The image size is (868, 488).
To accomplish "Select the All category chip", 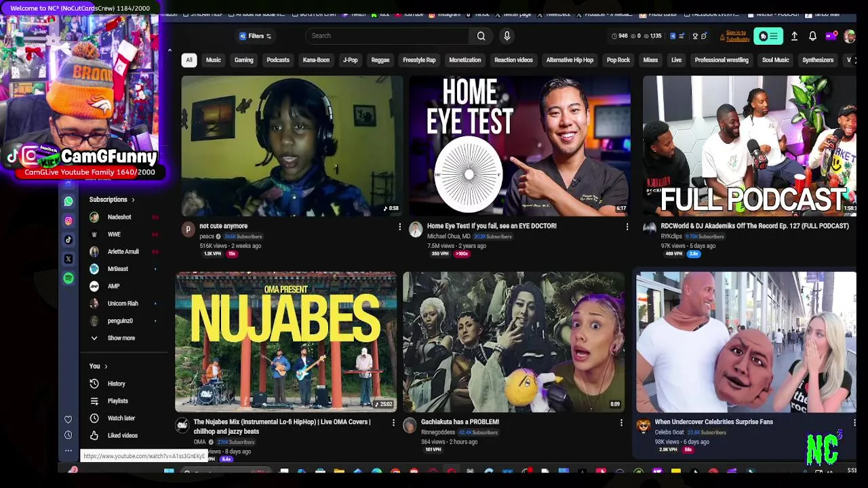I will click(189, 60).
